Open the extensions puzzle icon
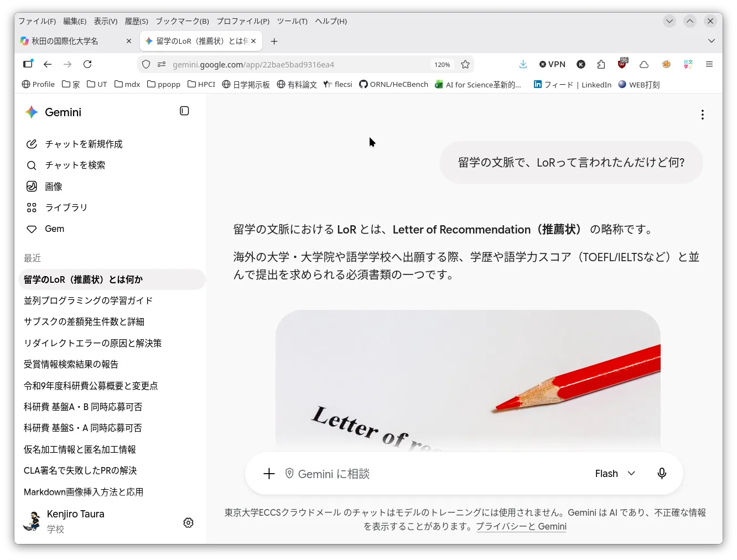Screen dimensions: 737x560 601,64
